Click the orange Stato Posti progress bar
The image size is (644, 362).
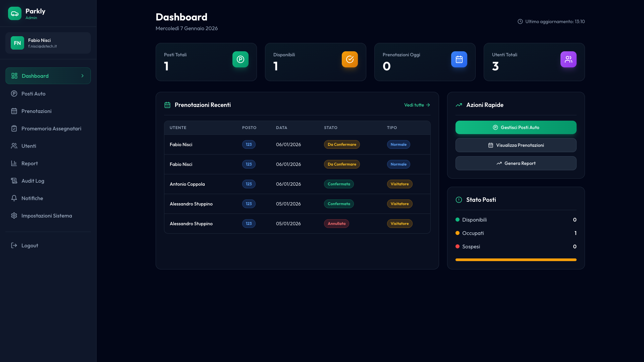(516, 260)
